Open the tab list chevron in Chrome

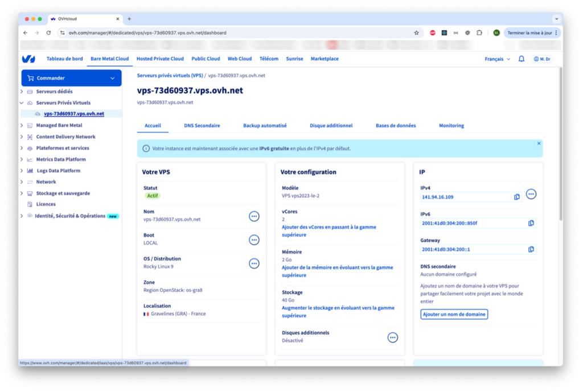coord(557,19)
